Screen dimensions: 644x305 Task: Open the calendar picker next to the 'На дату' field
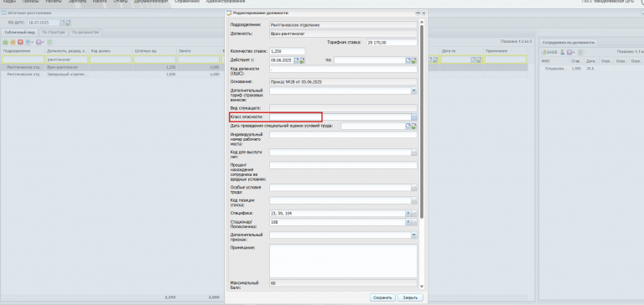pos(62,23)
